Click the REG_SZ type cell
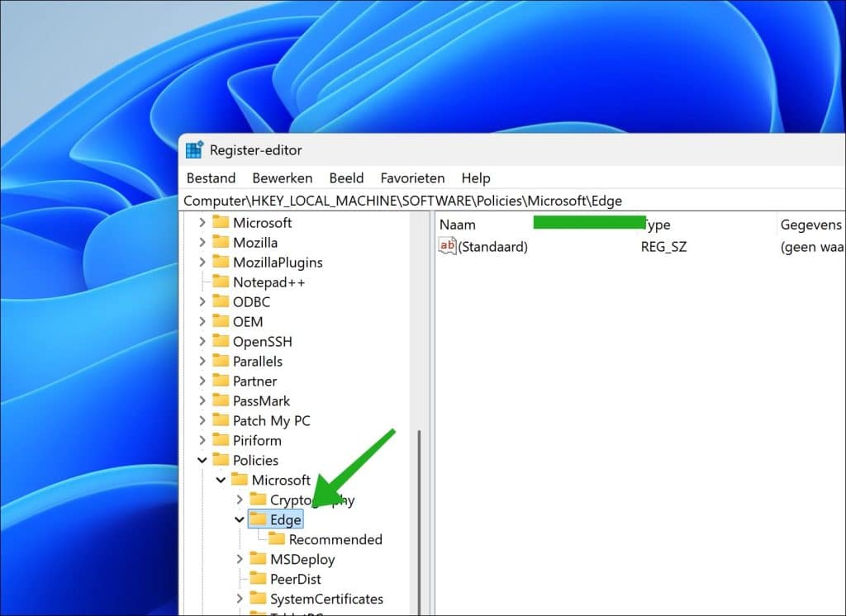The width and height of the screenshot is (846, 616). (663, 247)
